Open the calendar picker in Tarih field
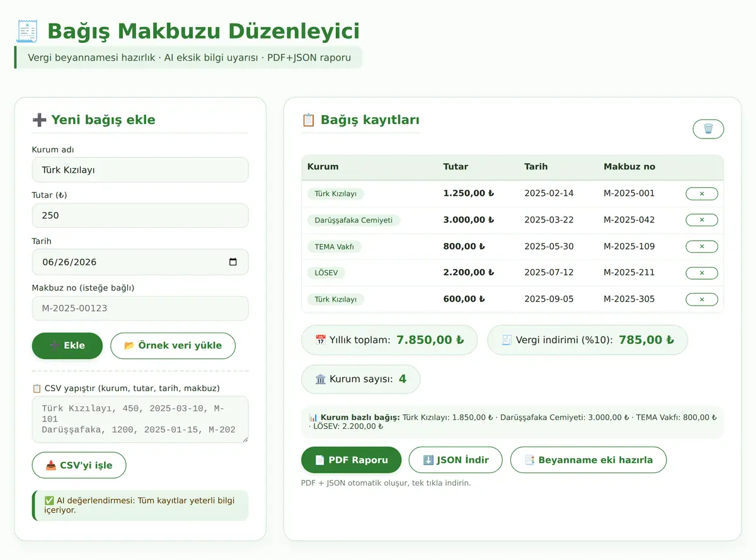Image resolution: width=756 pixels, height=560 pixels. pos(233,262)
